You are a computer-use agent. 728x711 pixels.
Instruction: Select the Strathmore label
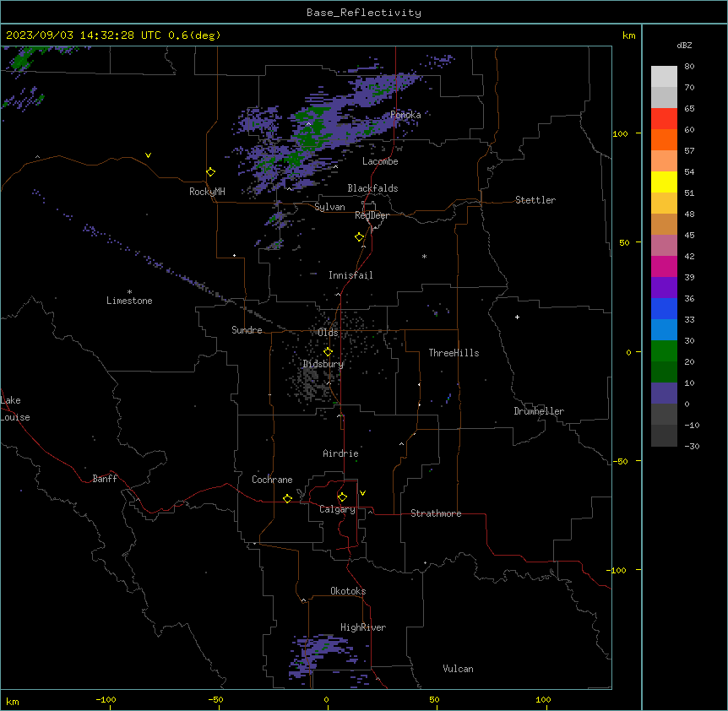436,513
